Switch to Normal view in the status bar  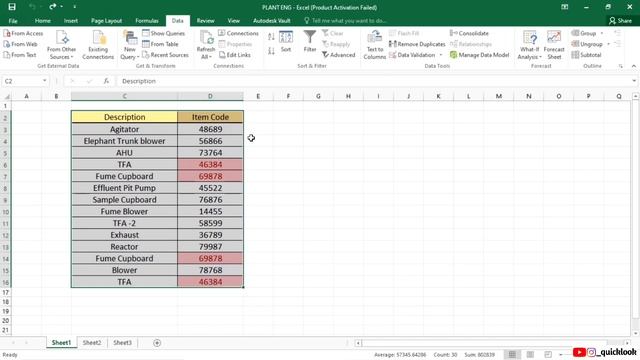[x=512, y=354]
